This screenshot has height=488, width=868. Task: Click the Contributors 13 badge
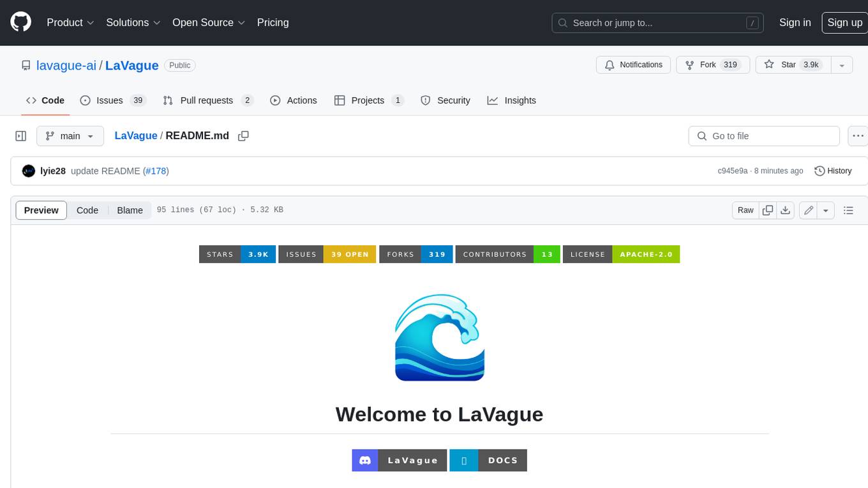[x=508, y=254]
